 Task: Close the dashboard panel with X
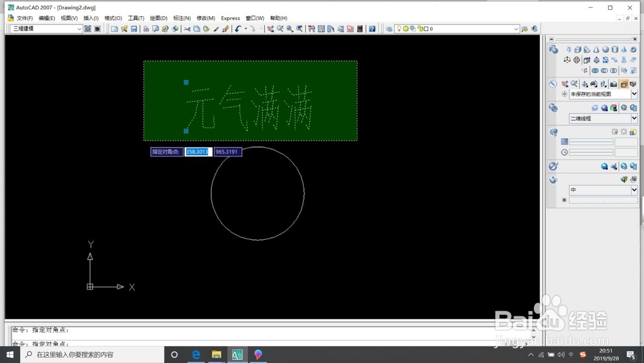[634, 39]
